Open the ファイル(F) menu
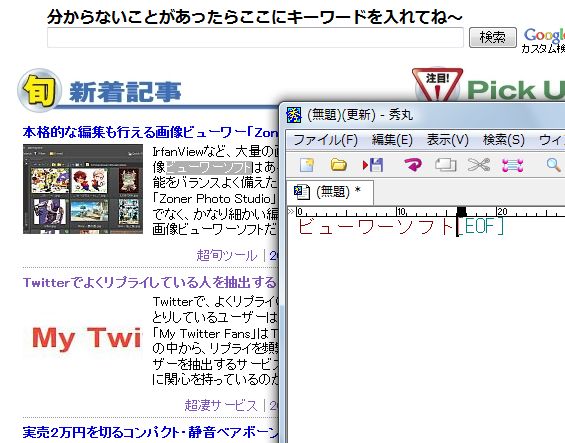 coord(325,140)
